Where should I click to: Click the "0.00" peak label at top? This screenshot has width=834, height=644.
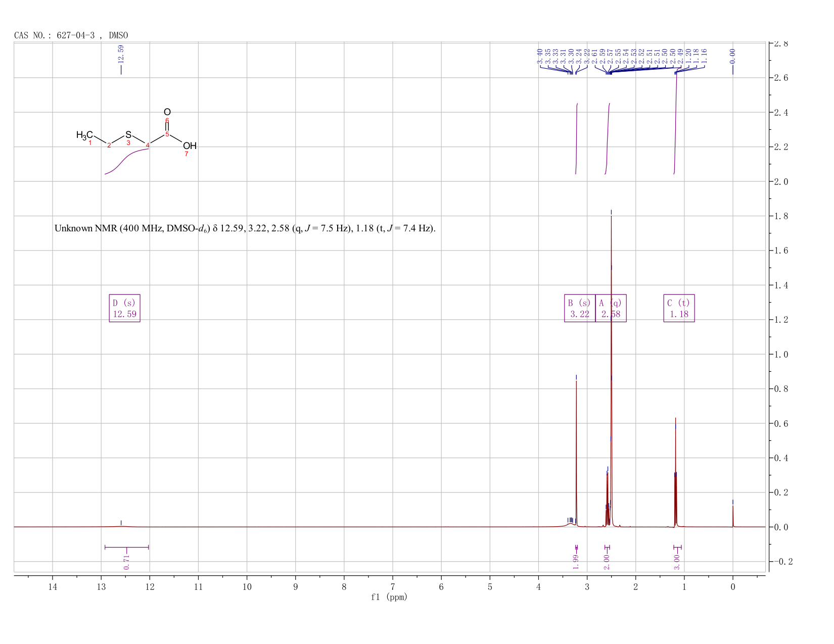click(x=732, y=56)
